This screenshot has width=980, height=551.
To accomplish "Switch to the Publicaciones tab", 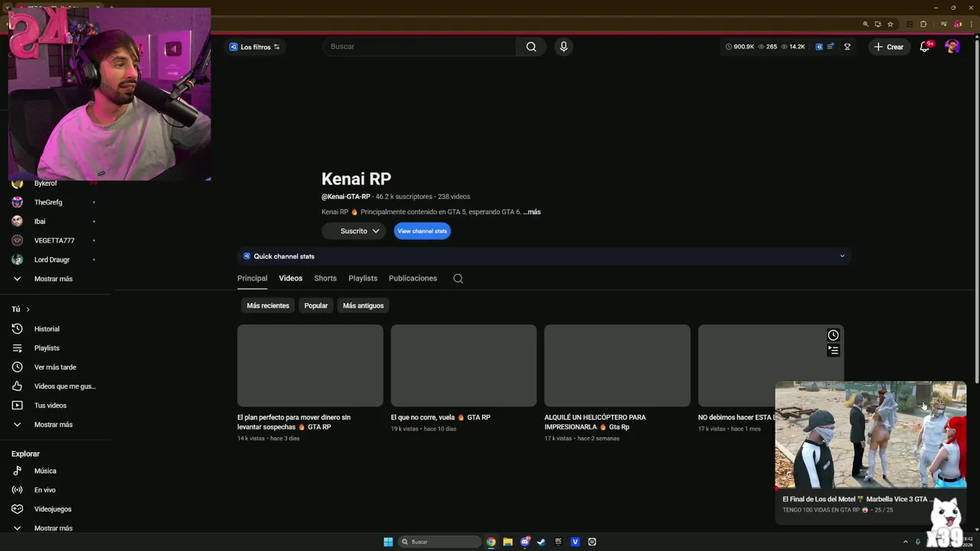I will 413,279.
